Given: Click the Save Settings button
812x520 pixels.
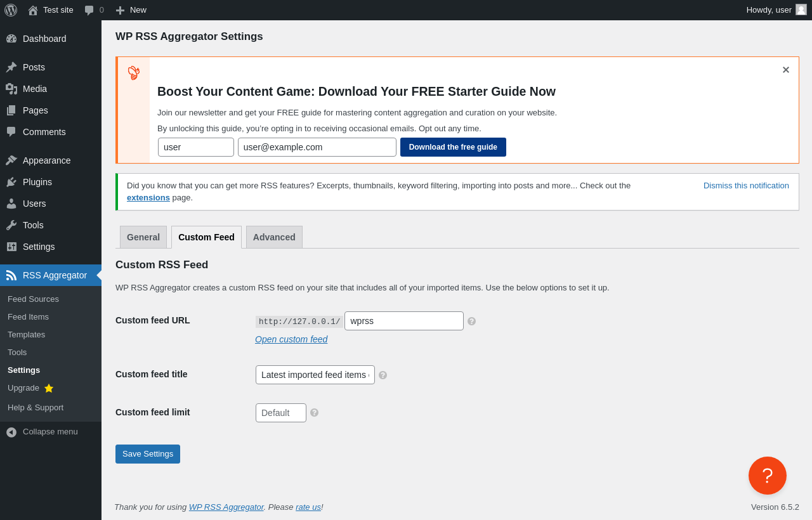Looking at the screenshot, I should tap(148, 454).
